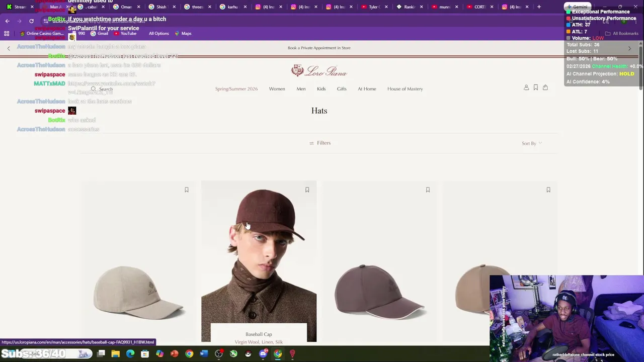Open File Explorer from taskbar
Screen dimensions: 644x362
click(116, 354)
